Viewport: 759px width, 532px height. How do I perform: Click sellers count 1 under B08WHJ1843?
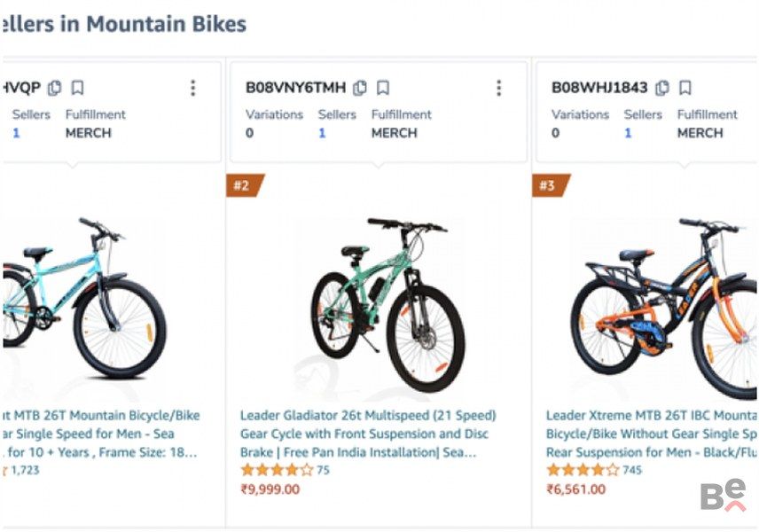(x=628, y=133)
